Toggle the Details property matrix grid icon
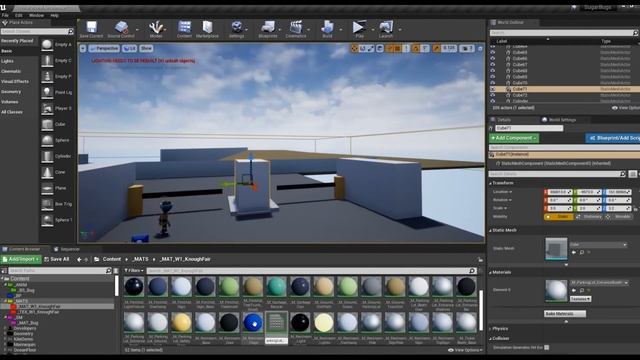Image resolution: width=640 pixels, height=360 pixels. tap(633, 174)
